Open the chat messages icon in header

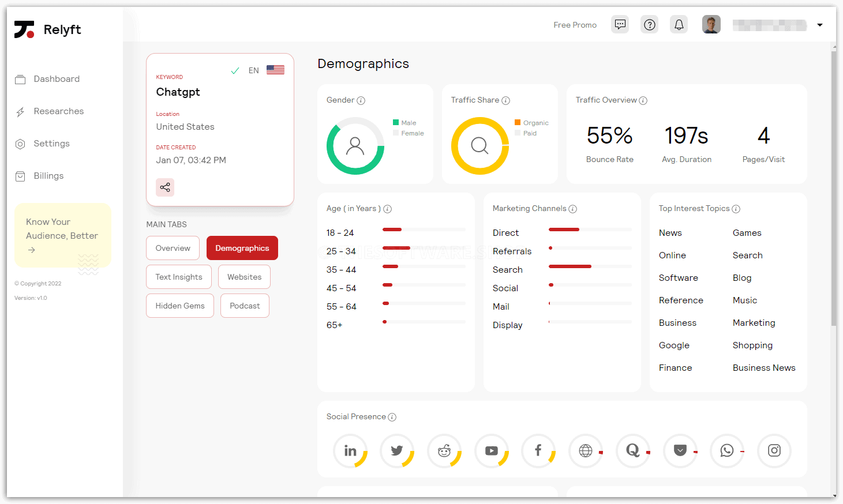(620, 25)
